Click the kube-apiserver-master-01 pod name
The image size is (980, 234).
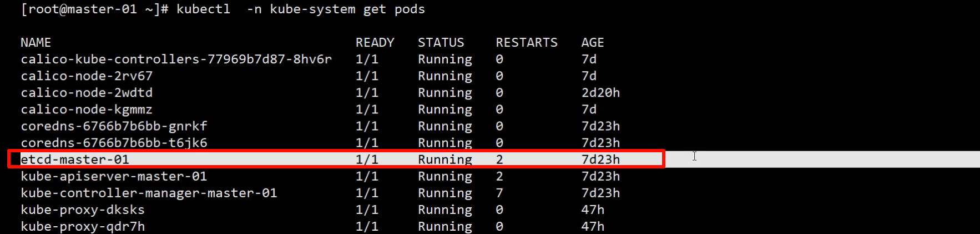(114, 176)
